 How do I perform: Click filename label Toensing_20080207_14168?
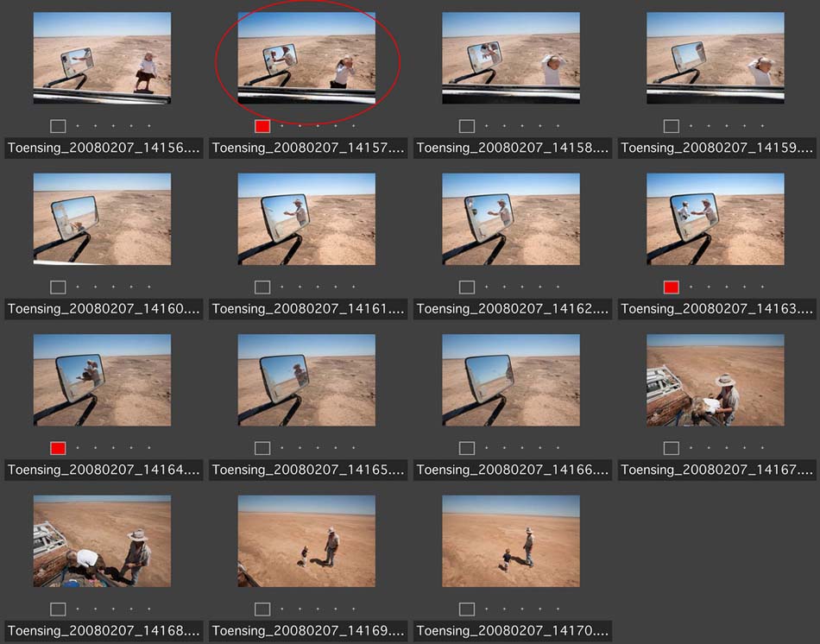(104, 631)
